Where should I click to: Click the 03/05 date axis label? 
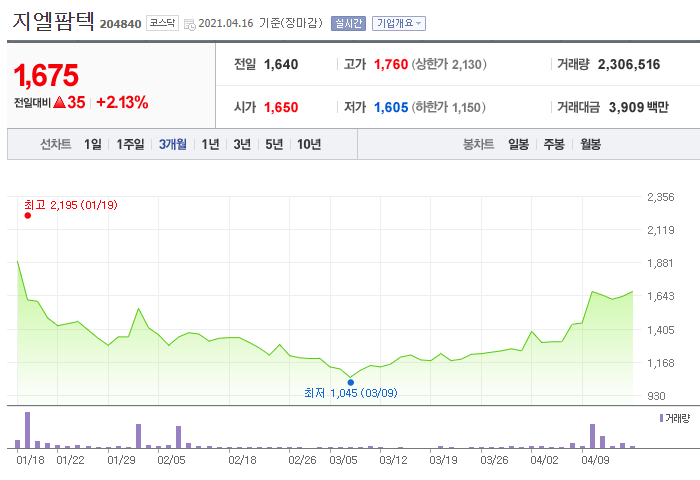[x=343, y=460]
